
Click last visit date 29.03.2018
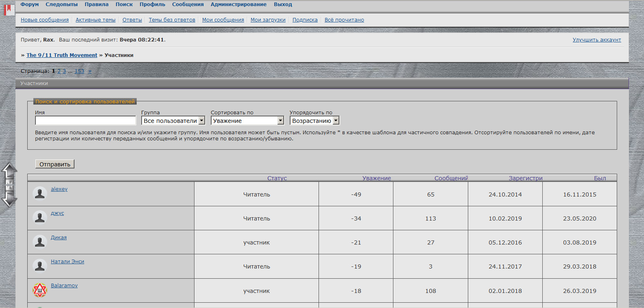click(580, 266)
